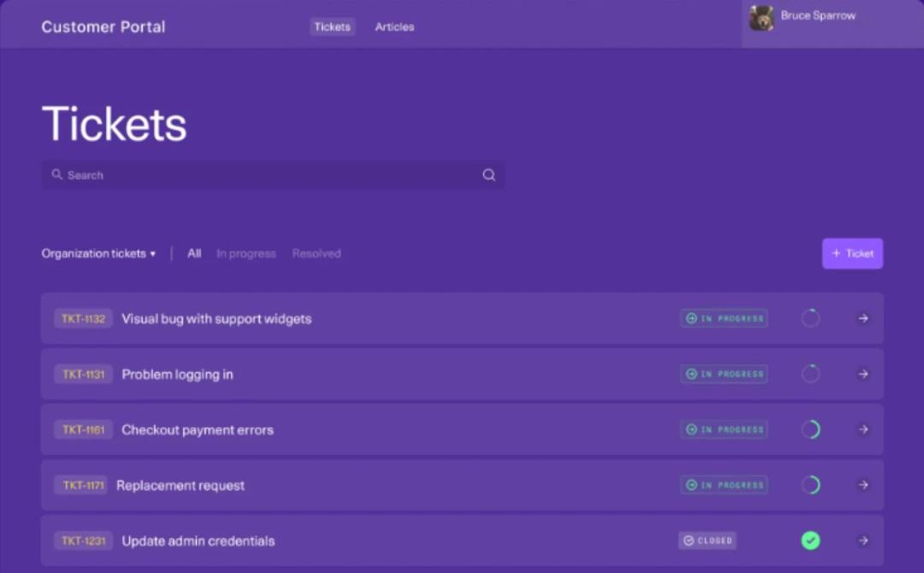
Task: Click the TKT-1171 ticket ID tag
Action: (80, 485)
